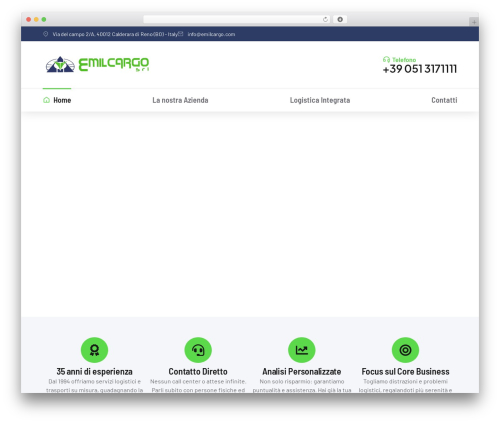This screenshot has height=423, width=500.
Task: Click the browser reader button beside address bar
Action: click(x=340, y=19)
